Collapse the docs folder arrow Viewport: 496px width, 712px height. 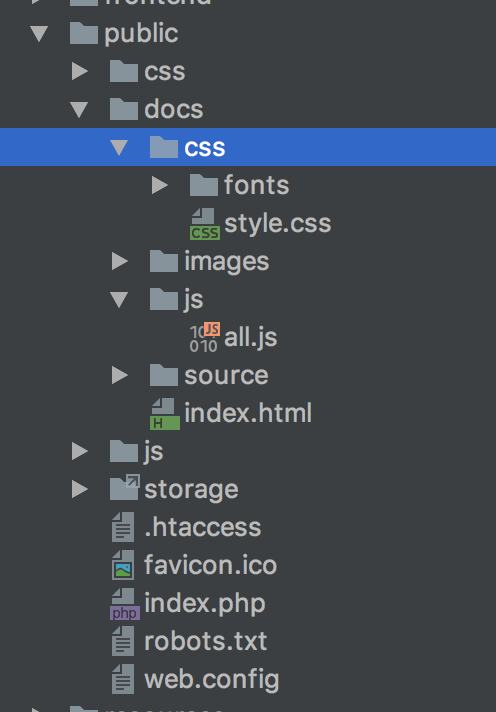tap(79, 110)
